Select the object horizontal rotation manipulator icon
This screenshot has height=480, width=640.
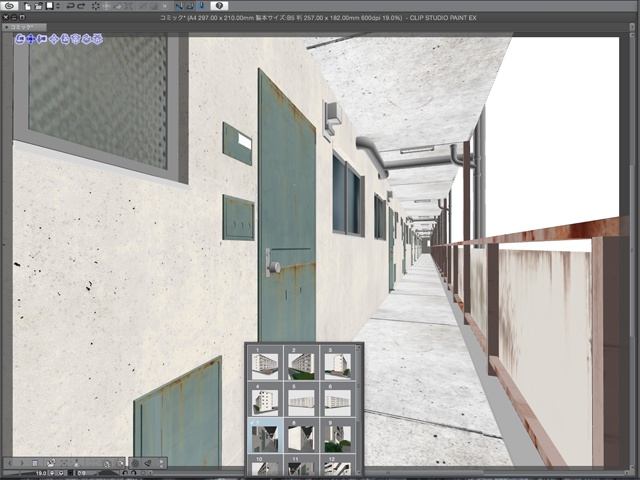(x=76, y=39)
